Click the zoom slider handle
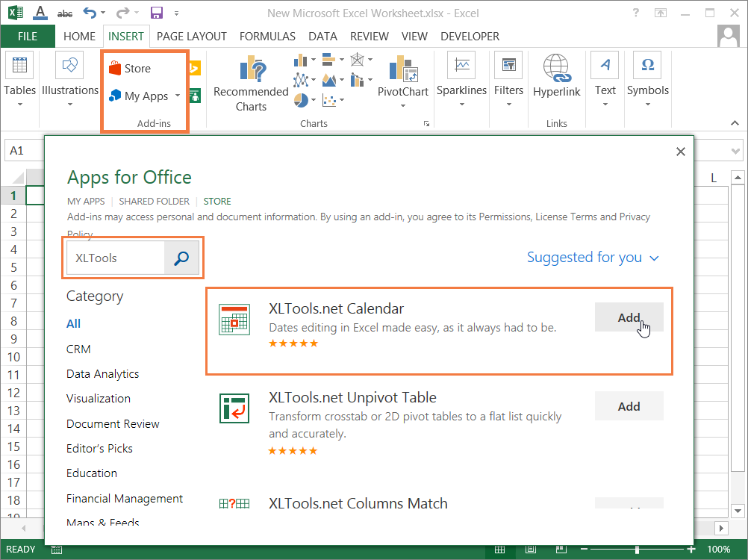The width and height of the screenshot is (748, 560). 637,550
